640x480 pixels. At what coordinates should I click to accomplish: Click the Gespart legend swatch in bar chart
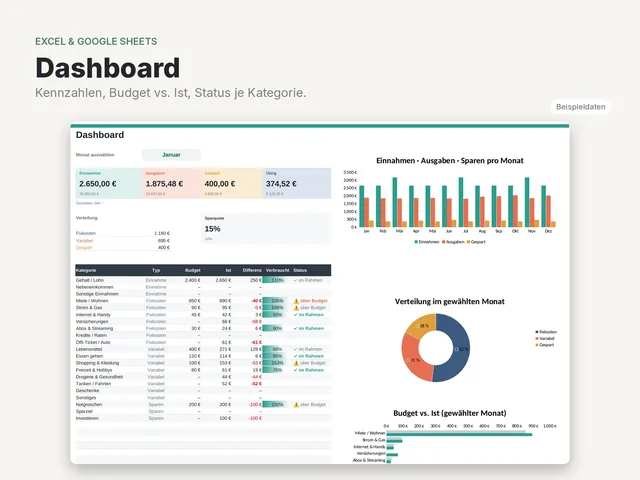[468, 242]
